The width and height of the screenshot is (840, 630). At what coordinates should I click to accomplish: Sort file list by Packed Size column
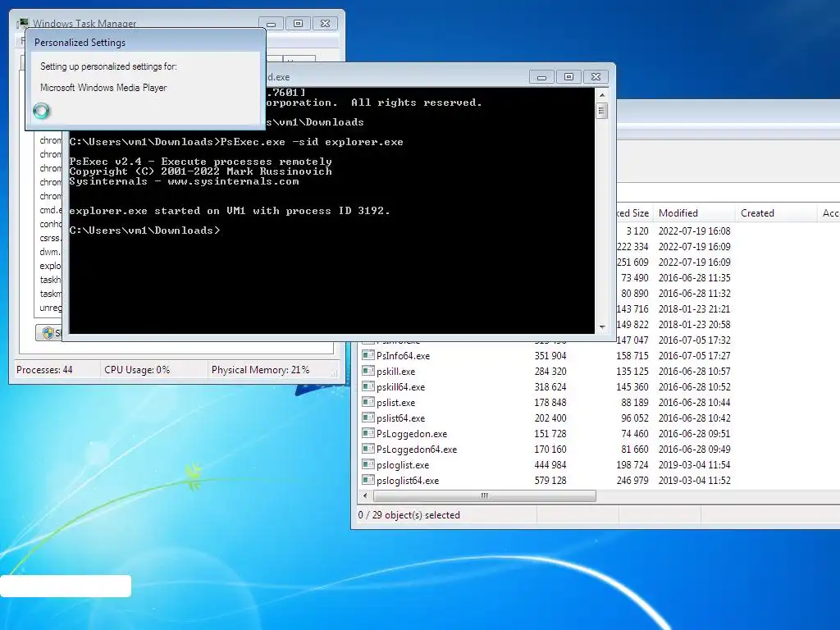coord(634,212)
